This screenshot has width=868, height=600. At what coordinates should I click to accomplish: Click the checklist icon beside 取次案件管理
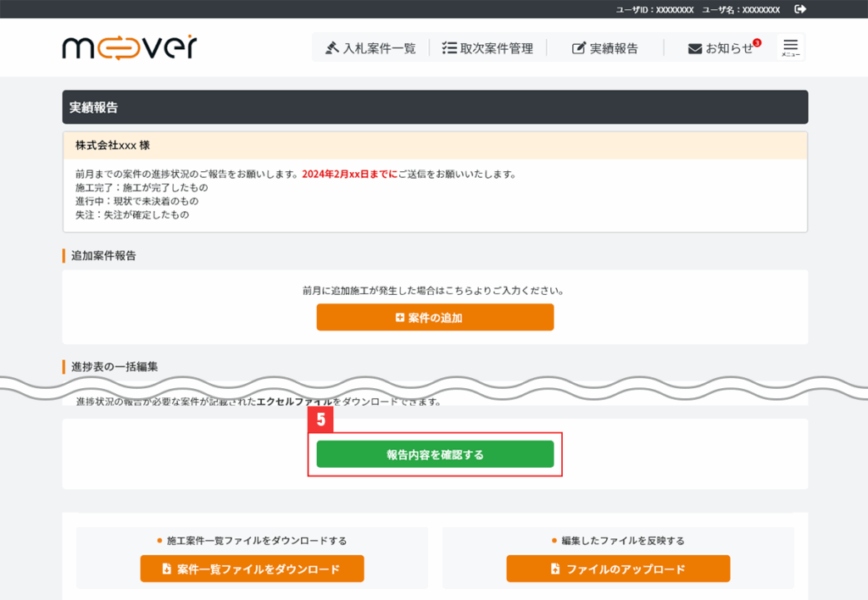click(449, 48)
